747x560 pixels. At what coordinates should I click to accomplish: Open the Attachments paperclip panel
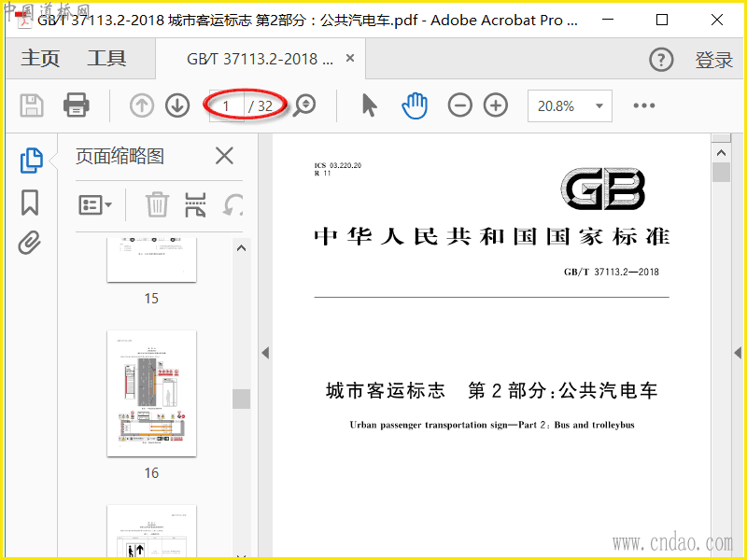30,243
